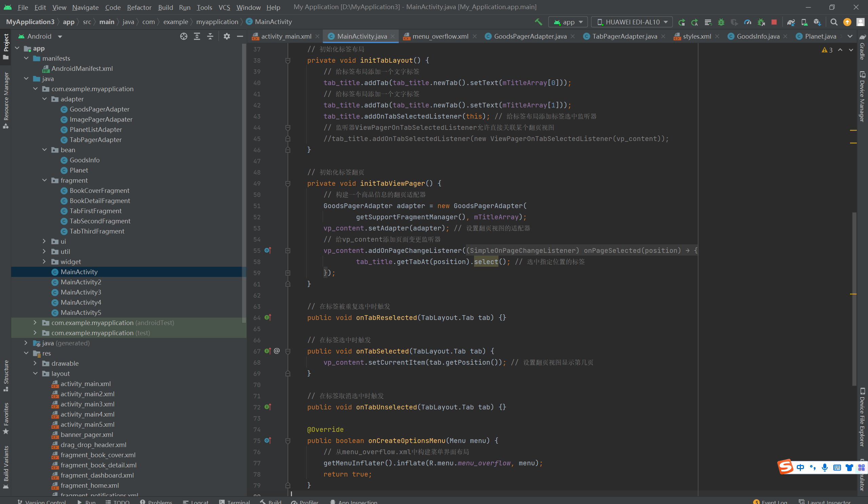
Task: Click the Sync Project with Gradle Files icon
Action: click(x=790, y=22)
